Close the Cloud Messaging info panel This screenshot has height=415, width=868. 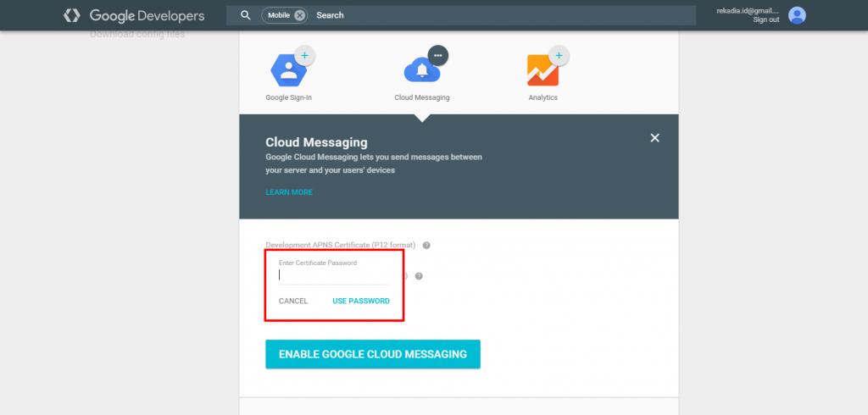(x=655, y=138)
